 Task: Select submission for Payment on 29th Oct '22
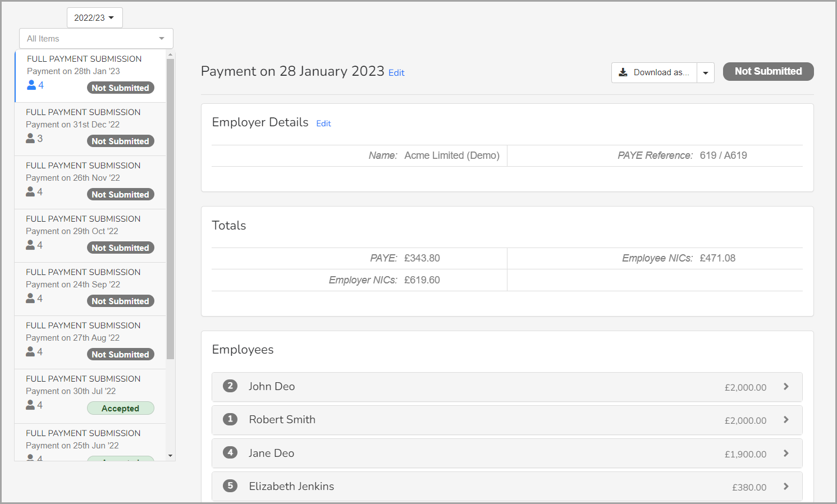(x=90, y=236)
